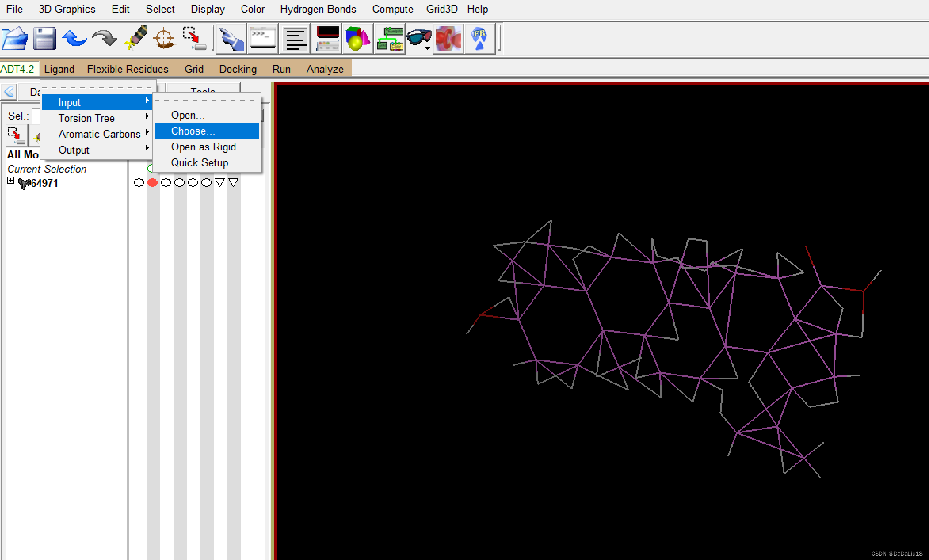929x560 pixels.
Task: Open the first triangle dropdown for 64971
Action: (220, 183)
